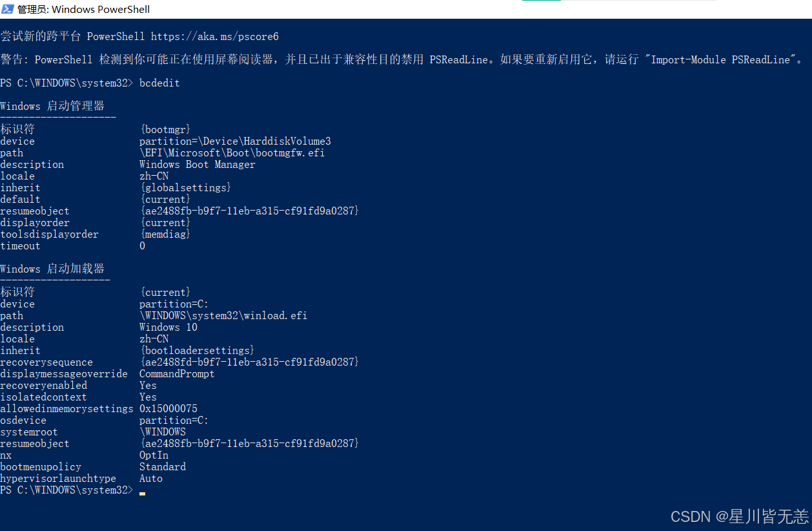The image size is (812, 531).
Task: Click the {memdiag} toolsdisplayorder value
Action: [165, 234]
